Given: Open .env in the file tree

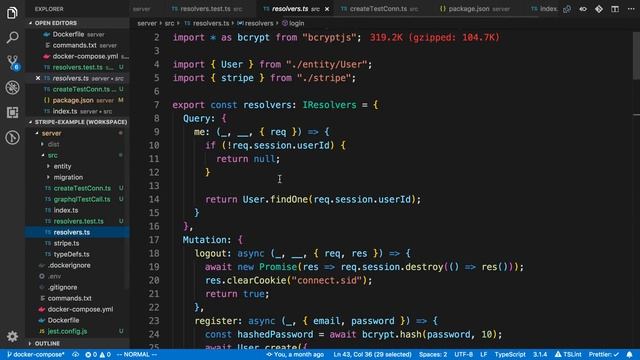Looking at the screenshot, I should tap(78, 276).
